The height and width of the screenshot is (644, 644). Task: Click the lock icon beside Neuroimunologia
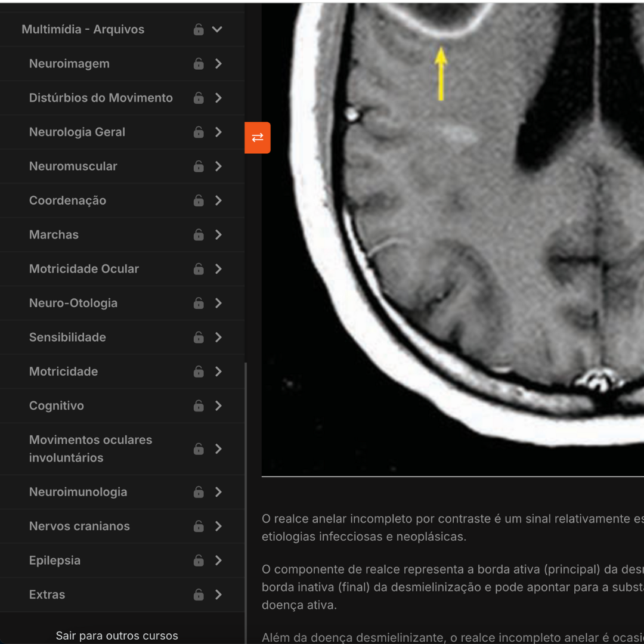click(x=199, y=492)
